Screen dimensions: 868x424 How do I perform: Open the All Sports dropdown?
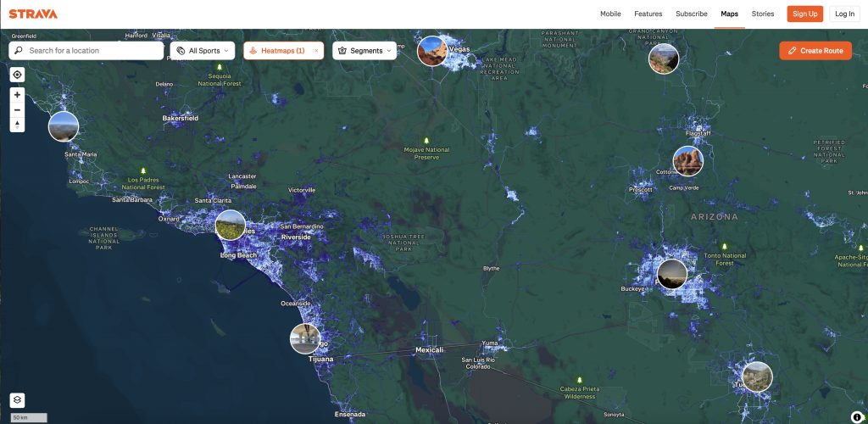203,50
